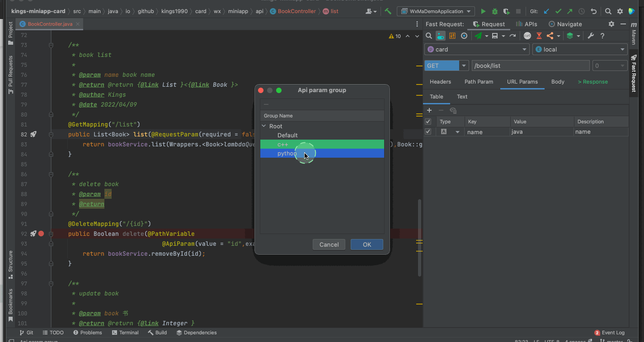Collapse the Root group tree node
Screen dimensions: 644x342
[264, 126]
